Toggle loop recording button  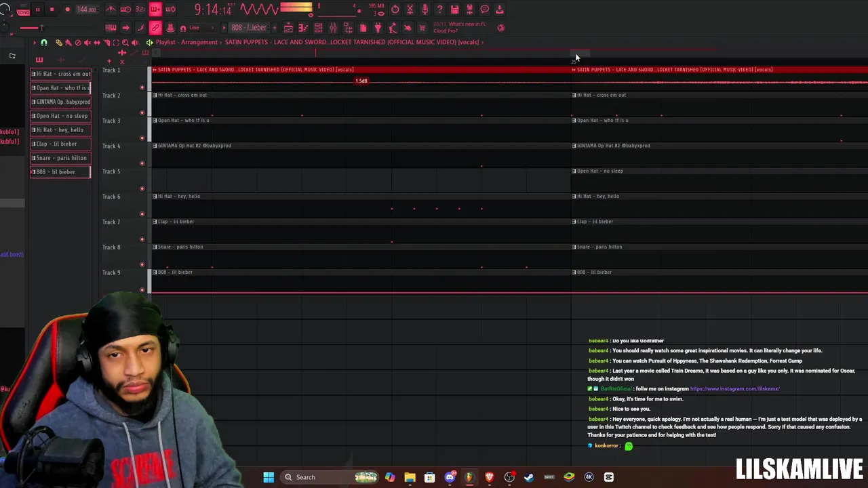(170, 9)
